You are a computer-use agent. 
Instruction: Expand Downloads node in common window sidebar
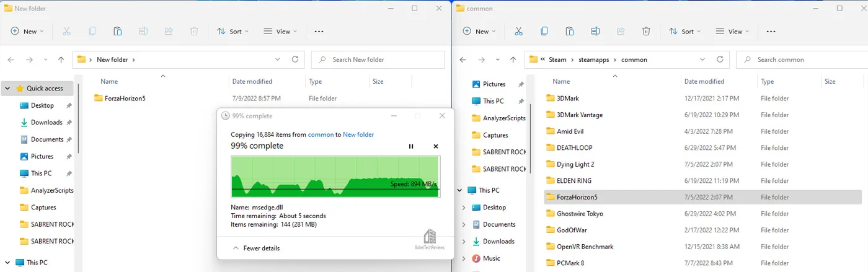click(464, 242)
